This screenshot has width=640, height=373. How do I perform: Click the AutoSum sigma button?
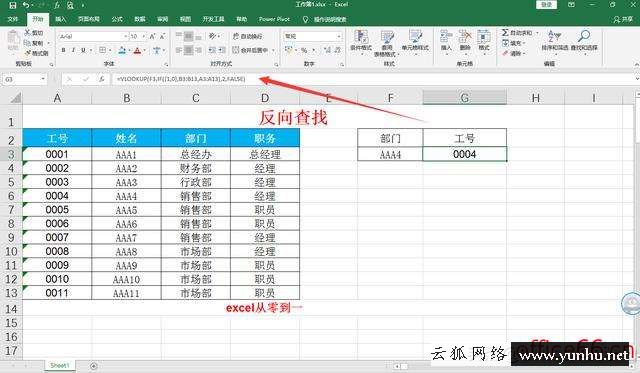click(517, 33)
